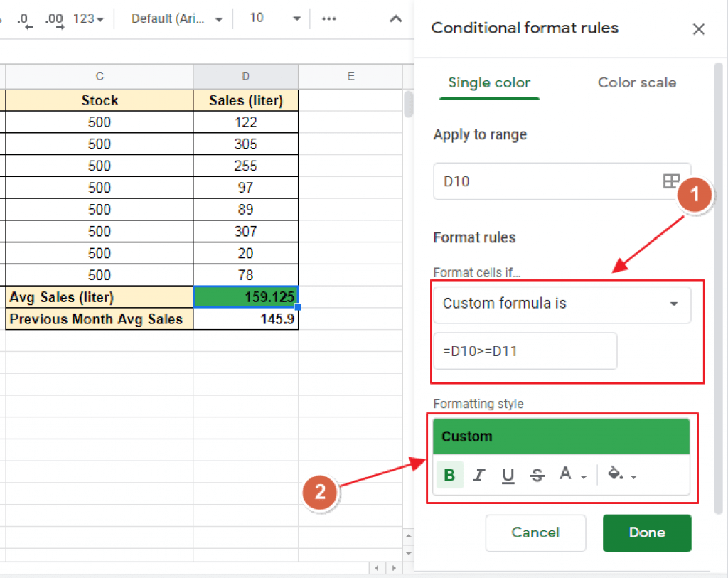Collapse the toolbar with the chevron
Image resolution: width=728 pixels, height=578 pixels.
pyautogui.click(x=395, y=19)
